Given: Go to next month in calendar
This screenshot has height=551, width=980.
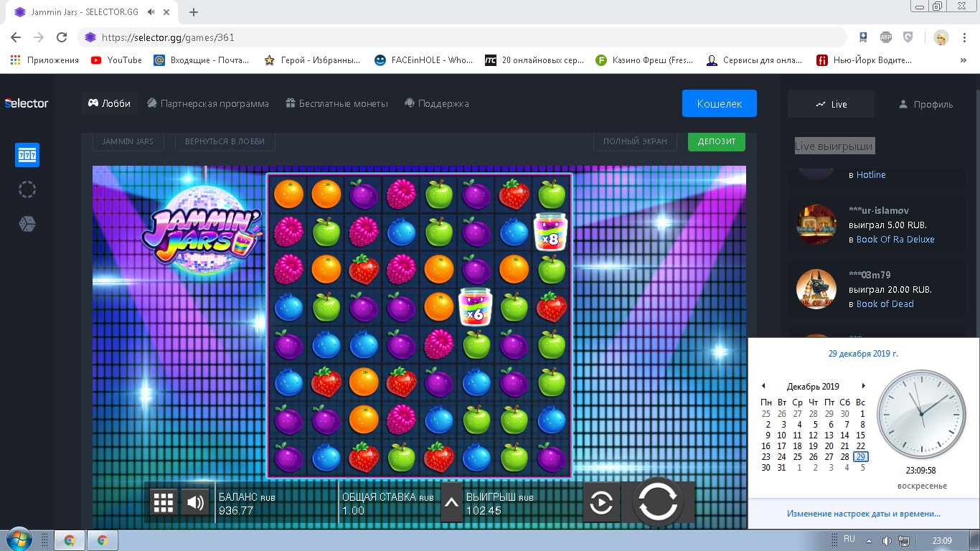Looking at the screenshot, I should [x=863, y=386].
